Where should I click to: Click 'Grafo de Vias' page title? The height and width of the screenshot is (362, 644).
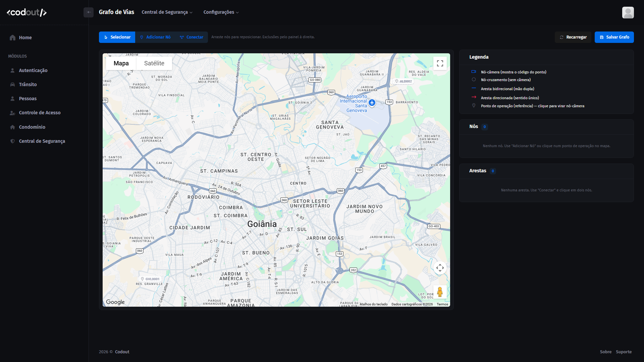pos(116,12)
